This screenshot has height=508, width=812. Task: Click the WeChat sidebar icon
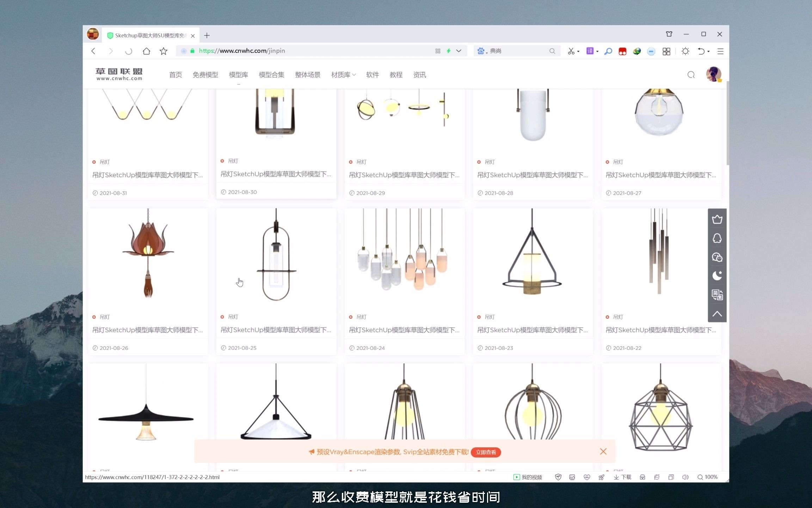coord(717,257)
